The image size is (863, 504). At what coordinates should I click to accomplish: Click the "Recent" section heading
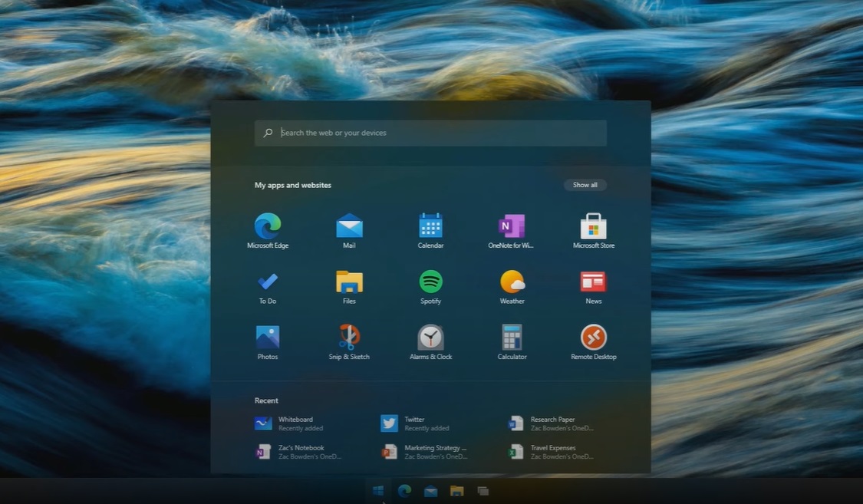(x=266, y=400)
